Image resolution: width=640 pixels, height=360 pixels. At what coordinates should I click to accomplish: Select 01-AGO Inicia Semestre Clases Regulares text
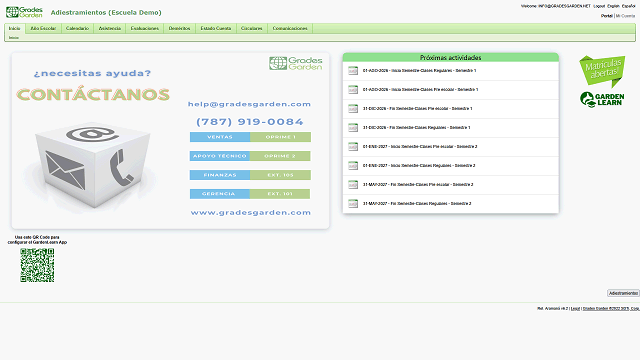click(420, 71)
